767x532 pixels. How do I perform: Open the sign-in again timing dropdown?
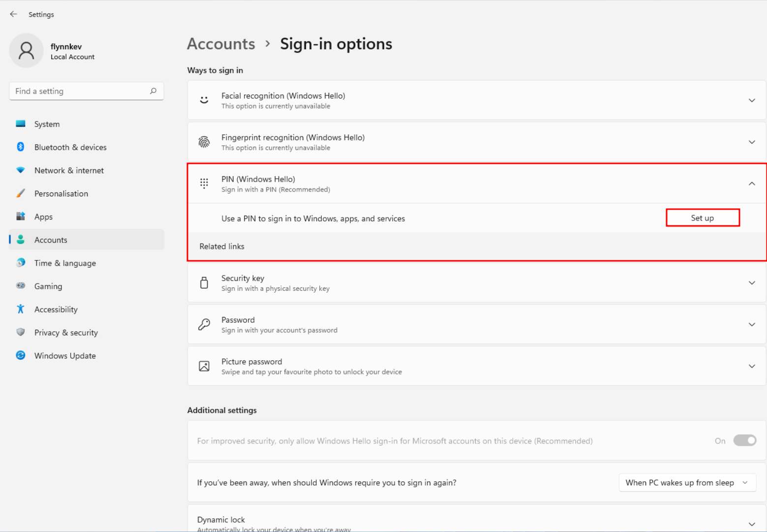coord(686,483)
